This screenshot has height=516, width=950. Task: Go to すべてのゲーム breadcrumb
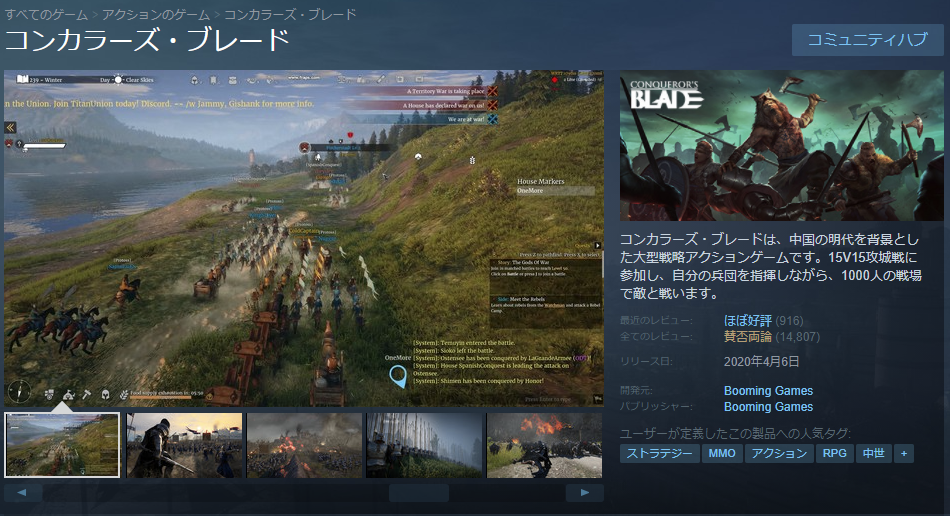(46, 14)
